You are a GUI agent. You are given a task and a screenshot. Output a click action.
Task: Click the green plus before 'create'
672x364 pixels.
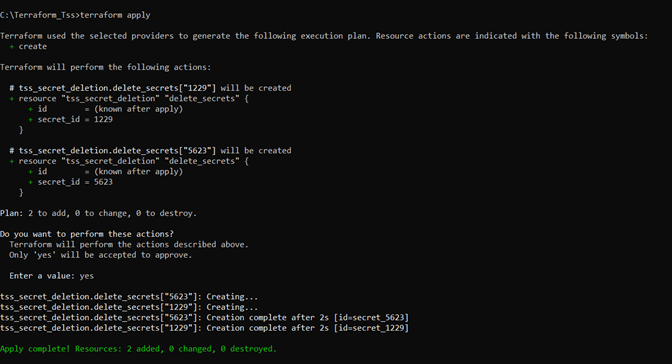tap(12, 46)
